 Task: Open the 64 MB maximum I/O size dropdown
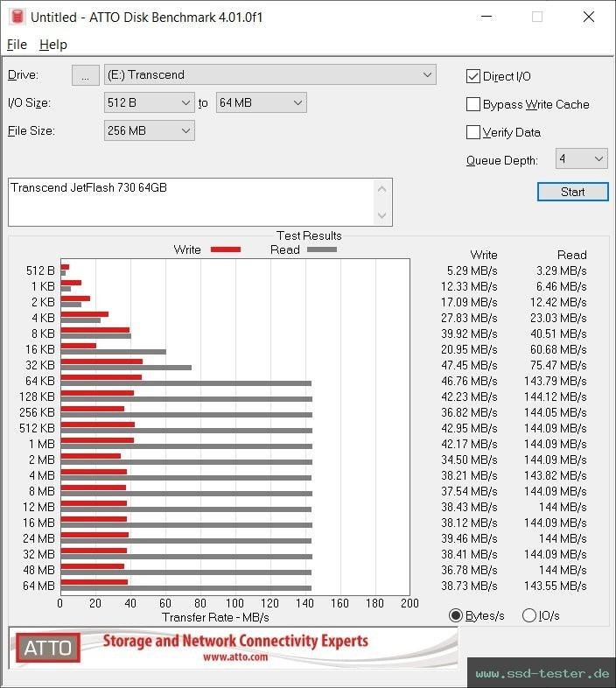tap(261, 102)
